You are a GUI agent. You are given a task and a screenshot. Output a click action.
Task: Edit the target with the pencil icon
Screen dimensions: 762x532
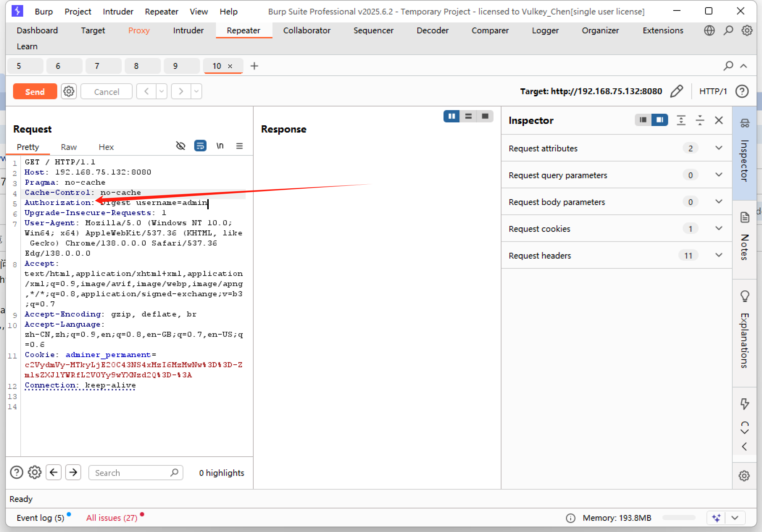pyautogui.click(x=676, y=91)
